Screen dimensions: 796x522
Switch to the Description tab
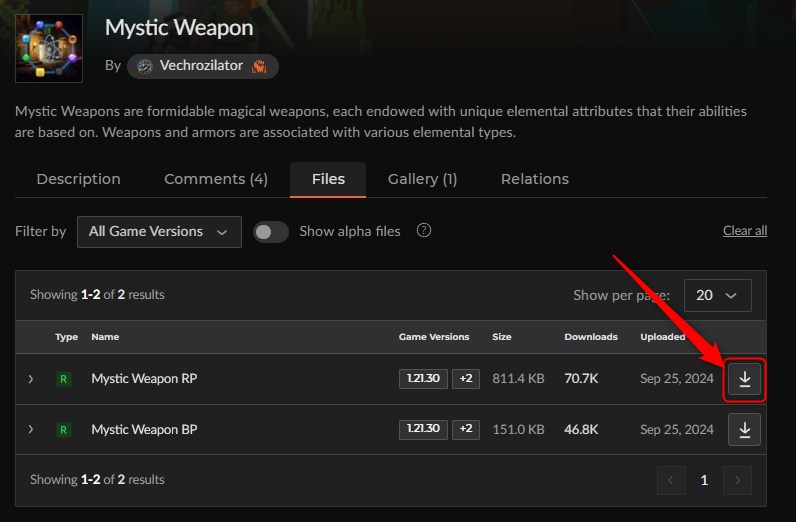pos(79,179)
